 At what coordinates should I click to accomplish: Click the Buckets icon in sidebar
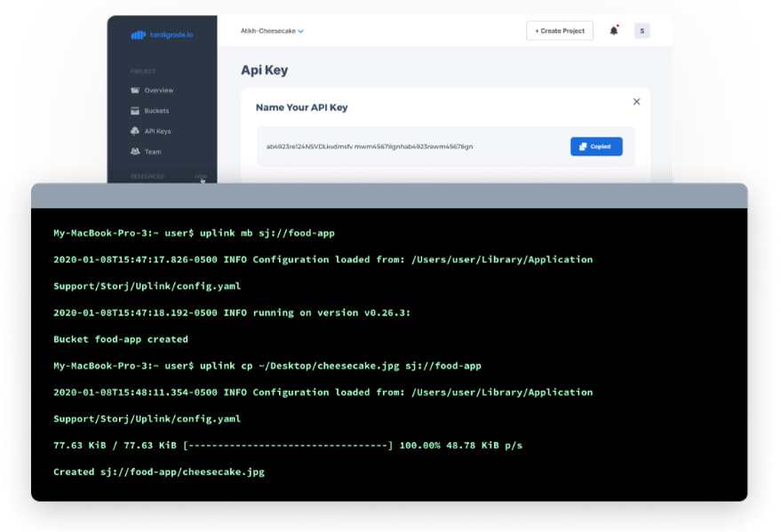coord(135,110)
